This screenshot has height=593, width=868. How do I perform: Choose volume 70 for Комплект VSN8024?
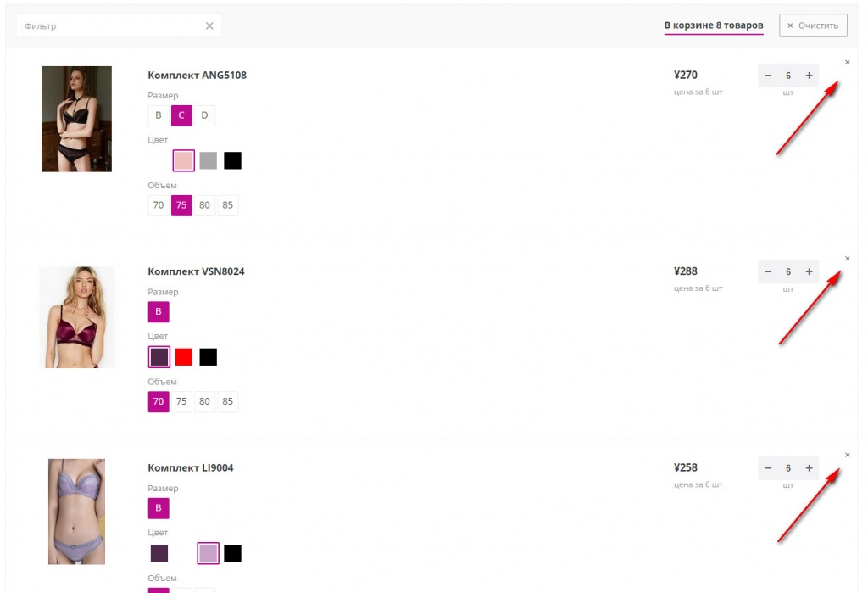pos(159,401)
